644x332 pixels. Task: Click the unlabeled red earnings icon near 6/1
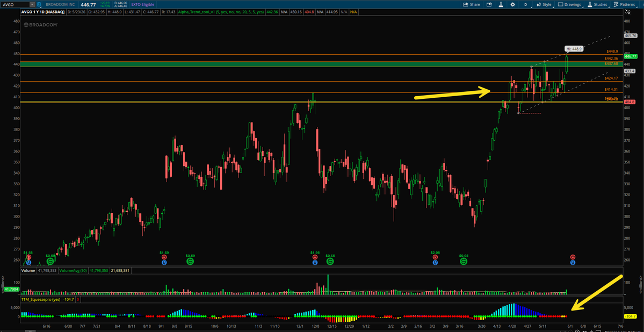[x=573, y=257]
